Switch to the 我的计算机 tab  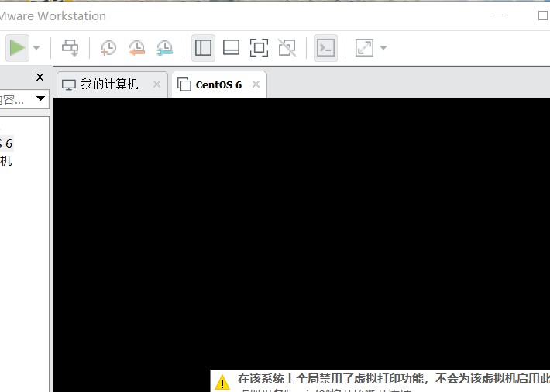112,84
